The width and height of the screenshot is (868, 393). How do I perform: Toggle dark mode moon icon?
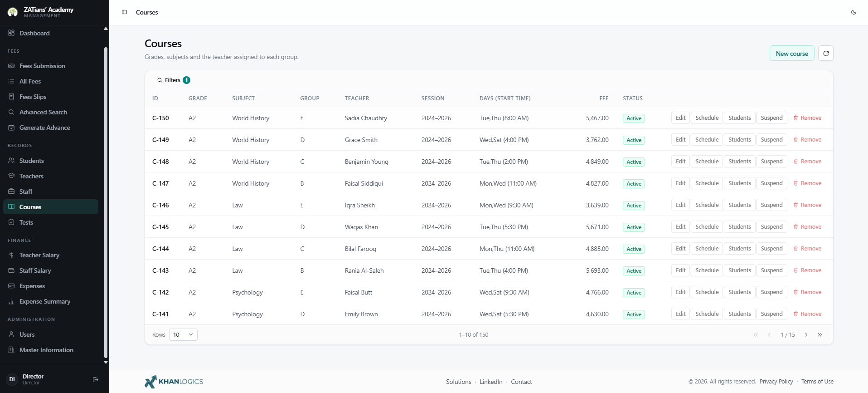point(853,12)
